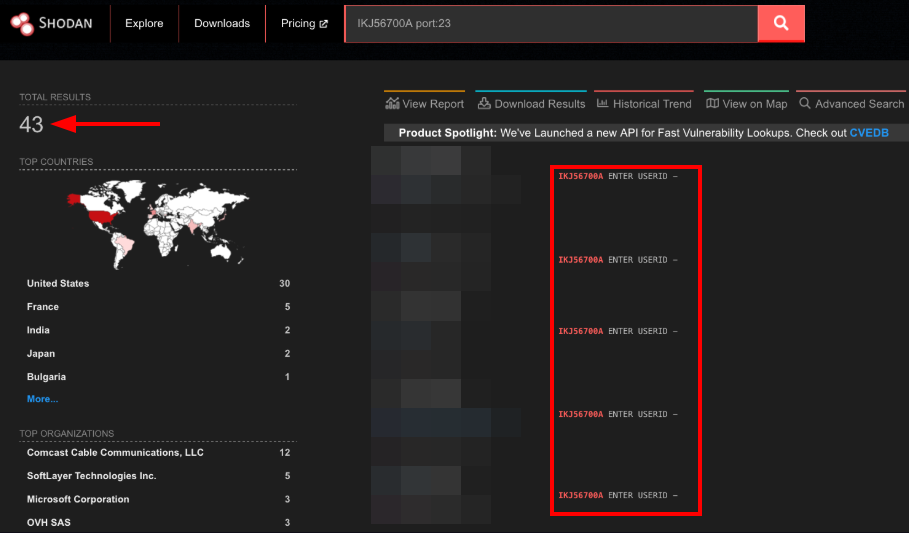Viewport: 909px width, 533px height.
Task: Filter by SoftLayer Technologies Inc.
Action: pyautogui.click(x=92, y=476)
